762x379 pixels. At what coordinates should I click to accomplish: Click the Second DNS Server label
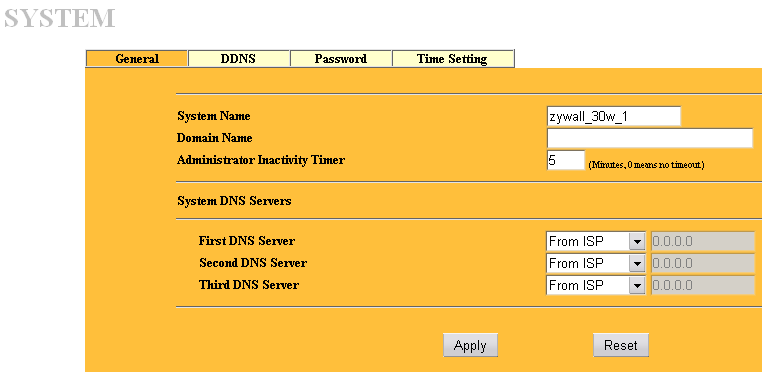click(x=253, y=263)
